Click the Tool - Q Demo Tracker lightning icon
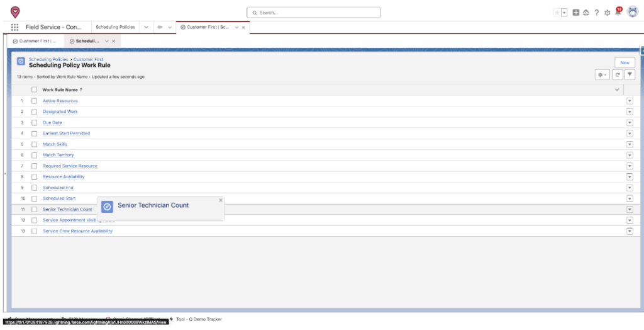This screenshot has height=330, width=644. pos(171,319)
